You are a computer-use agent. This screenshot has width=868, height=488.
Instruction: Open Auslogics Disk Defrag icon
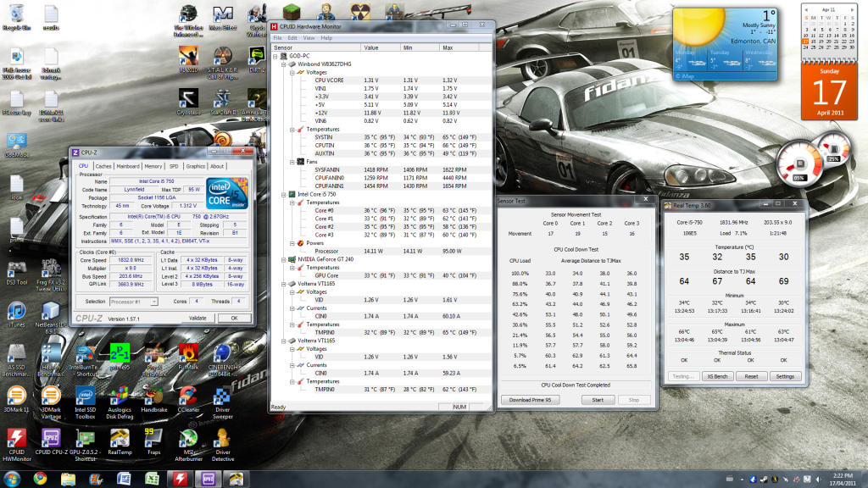120,402
